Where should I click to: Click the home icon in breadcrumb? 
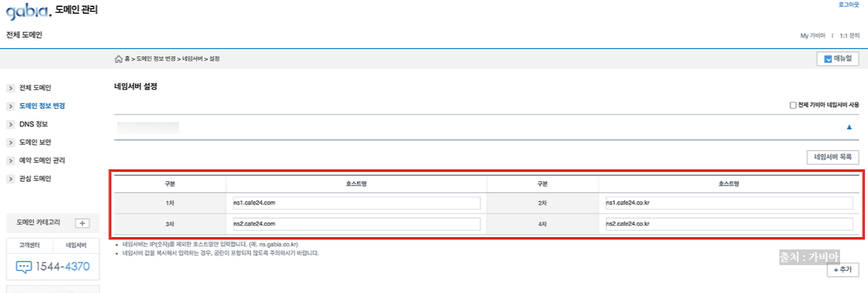119,59
